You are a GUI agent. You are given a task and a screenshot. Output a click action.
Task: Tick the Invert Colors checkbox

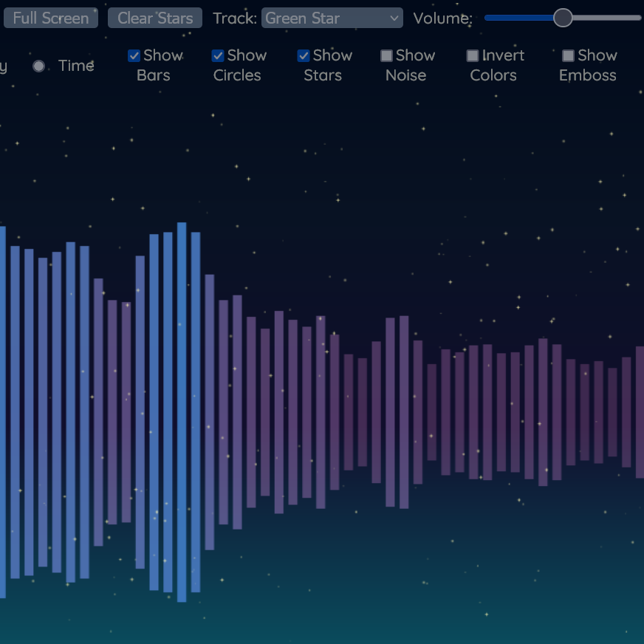point(473,55)
